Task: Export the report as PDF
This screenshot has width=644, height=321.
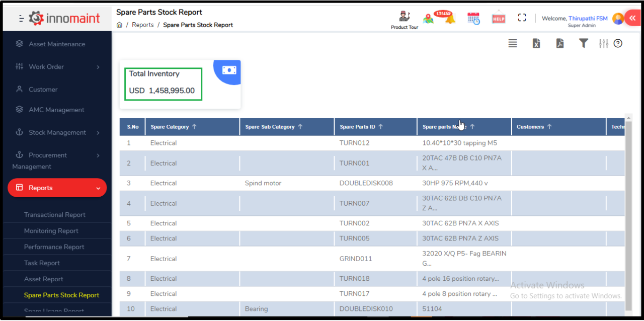Action: [560, 43]
